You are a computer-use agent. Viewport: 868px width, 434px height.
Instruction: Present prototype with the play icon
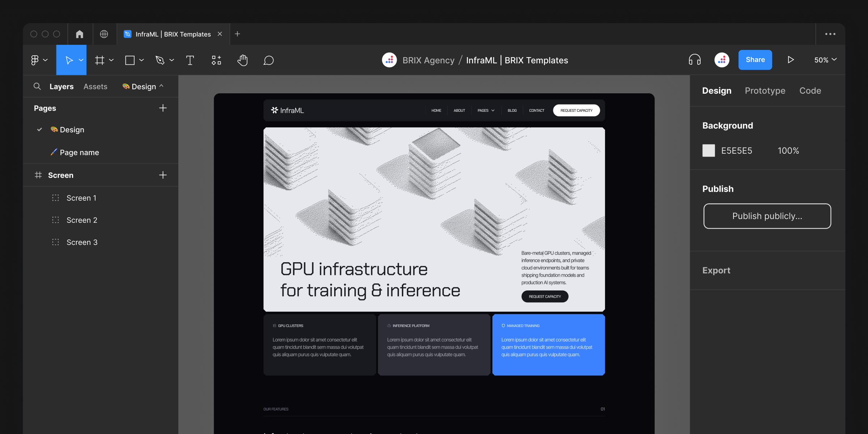tap(791, 60)
